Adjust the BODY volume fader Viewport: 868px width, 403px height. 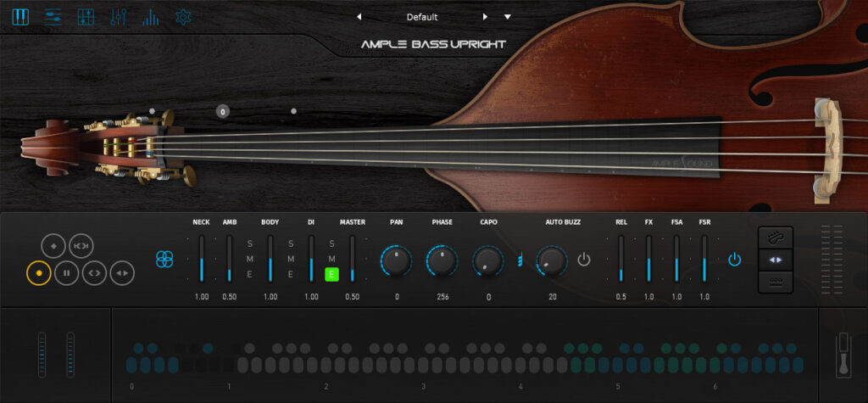[270, 259]
